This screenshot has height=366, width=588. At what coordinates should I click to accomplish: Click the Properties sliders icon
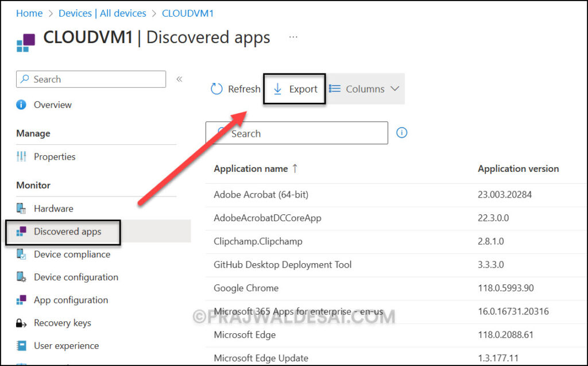(x=21, y=156)
